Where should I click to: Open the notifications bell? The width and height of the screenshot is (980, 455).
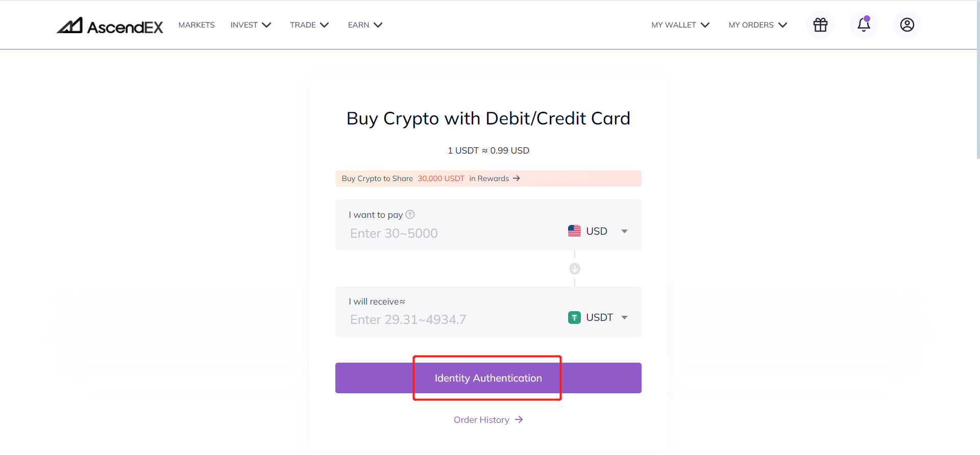click(864, 24)
